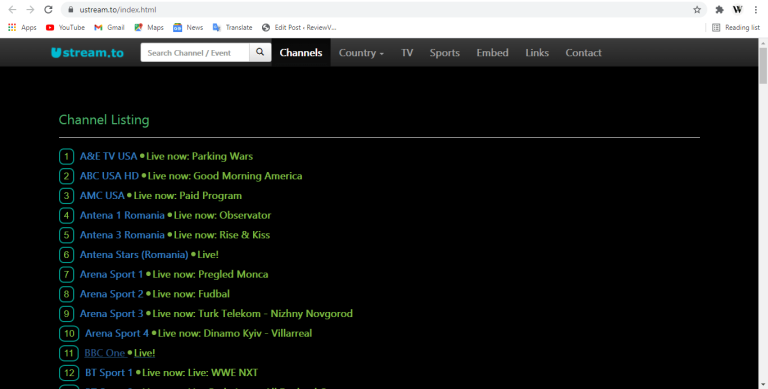
Task: Click the magnifier search button
Action: pyautogui.click(x=260, y=52)
